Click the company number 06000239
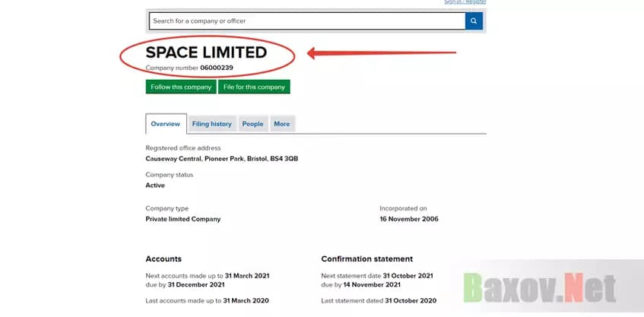 pos(217,68)
